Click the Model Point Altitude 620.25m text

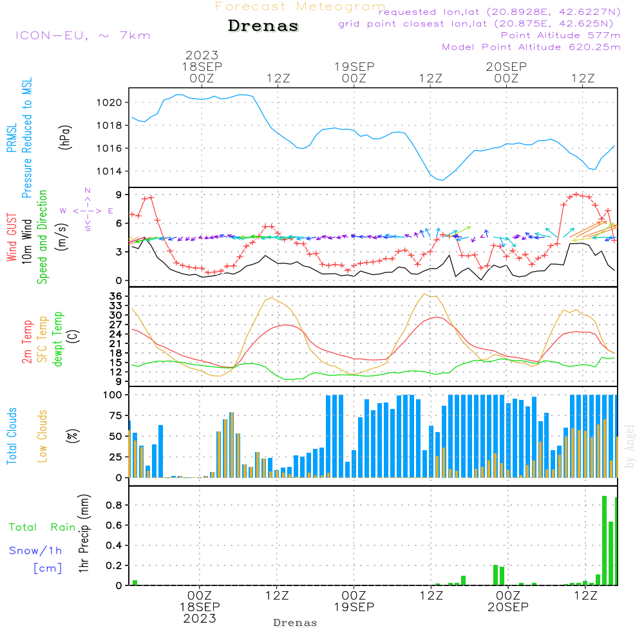pos(531,47)
